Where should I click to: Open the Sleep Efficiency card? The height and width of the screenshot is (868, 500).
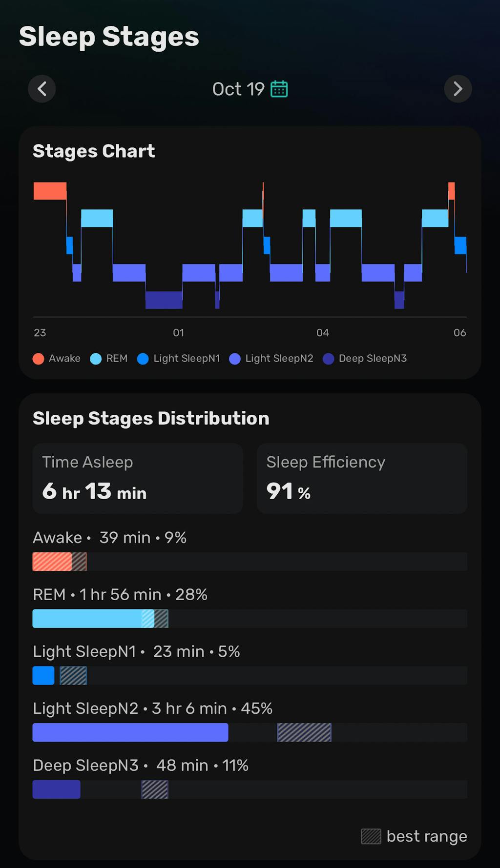pyautogui.click(x=362, y=479)
